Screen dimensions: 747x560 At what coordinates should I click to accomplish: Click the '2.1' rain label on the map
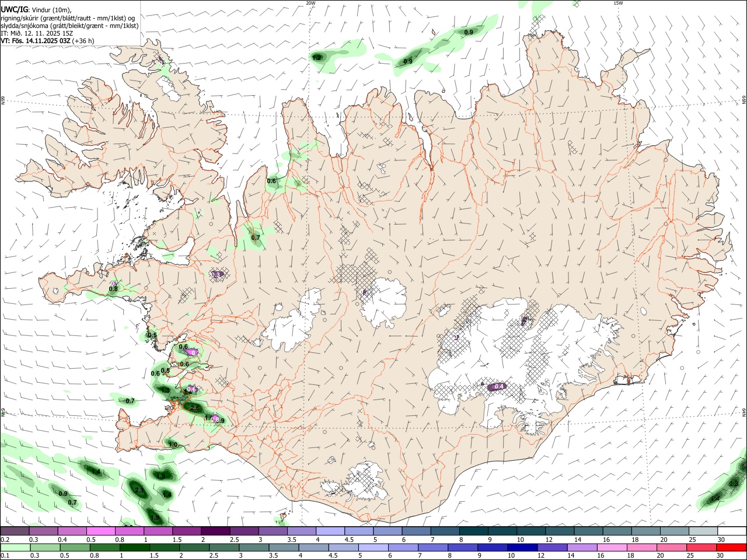point(139,490)
